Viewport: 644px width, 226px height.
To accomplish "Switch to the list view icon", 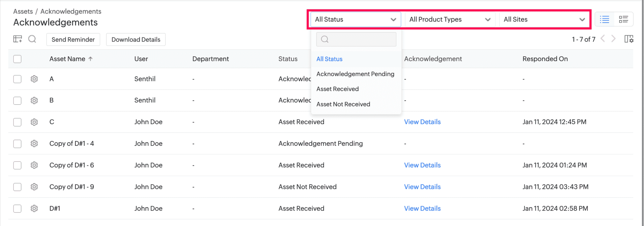I will [x=604, y=19].
